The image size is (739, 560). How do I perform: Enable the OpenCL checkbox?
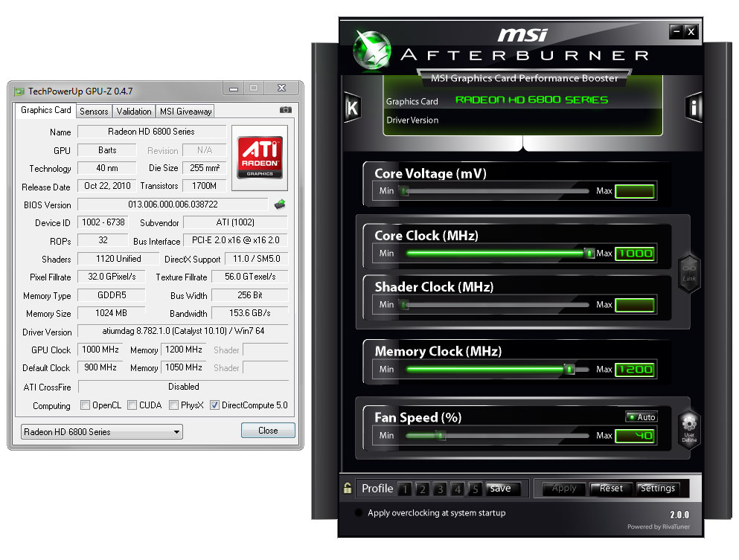coord(86,405)
